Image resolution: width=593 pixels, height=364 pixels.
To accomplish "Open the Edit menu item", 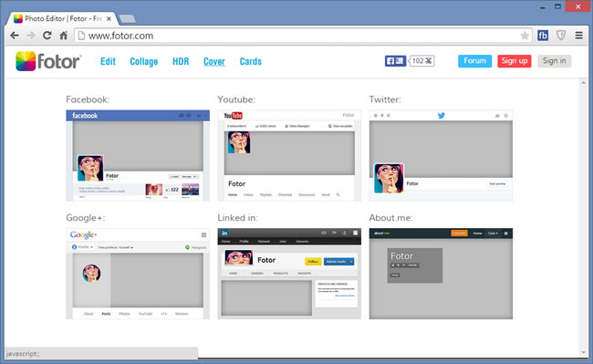I will pyautogui.click(x=108, y=62).
